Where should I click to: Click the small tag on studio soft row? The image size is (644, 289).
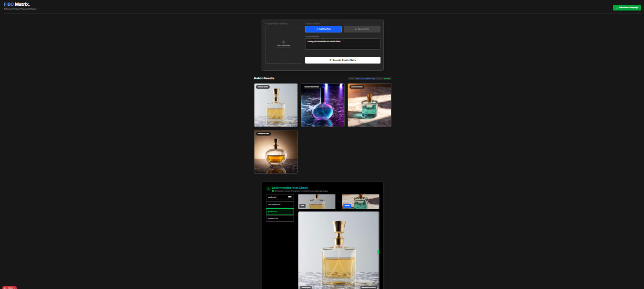[x=290, y=196]
